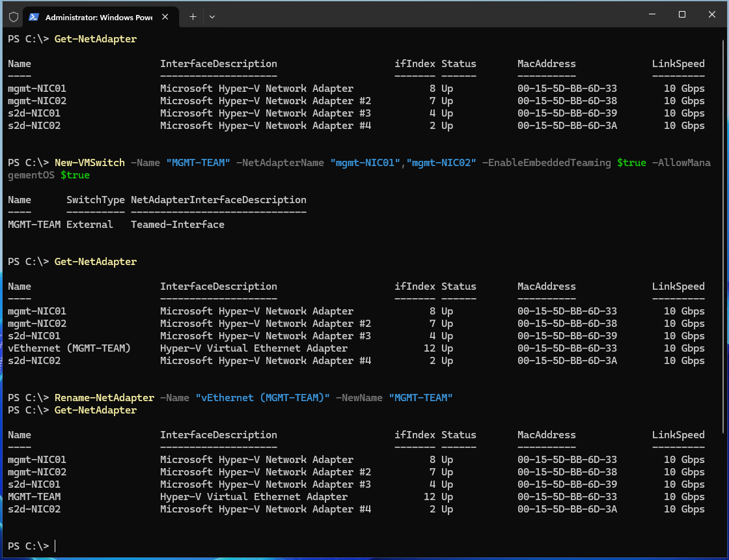Click the empty prompt at the bottom
This screenshot has width=729, height=560.
pos(55,546)
